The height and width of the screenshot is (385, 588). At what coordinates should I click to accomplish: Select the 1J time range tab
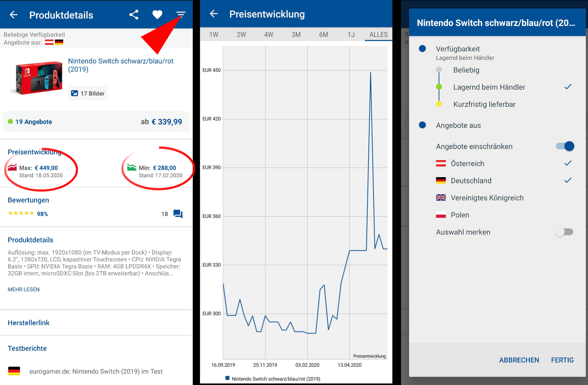click(x=351, y=35)
